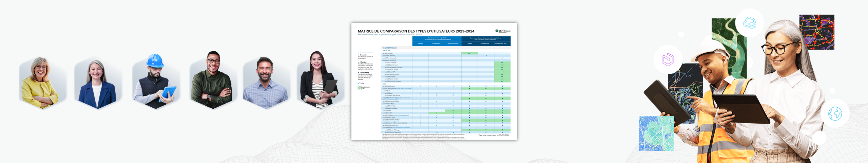Click the checkmark for ArcGIS Pro Standard
Screen dimensions: 868x163
[486, 56]
